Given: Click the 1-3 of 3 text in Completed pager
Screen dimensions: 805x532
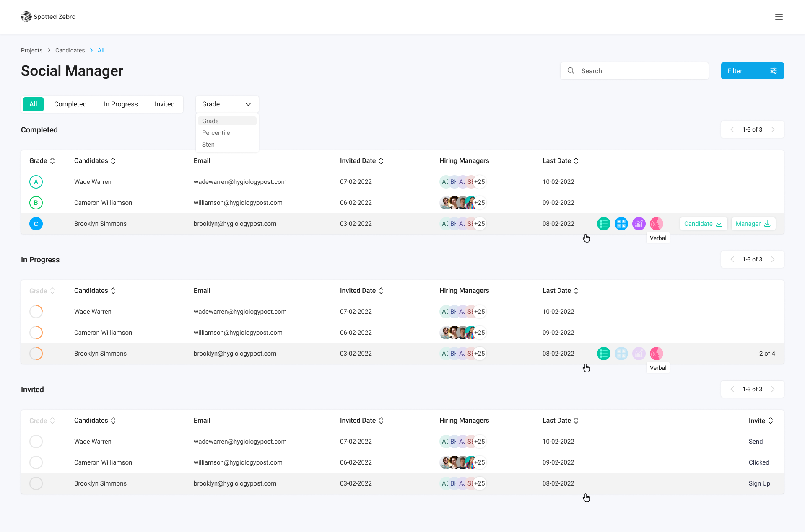Looking at the screenshot, I should click(752, 129).
